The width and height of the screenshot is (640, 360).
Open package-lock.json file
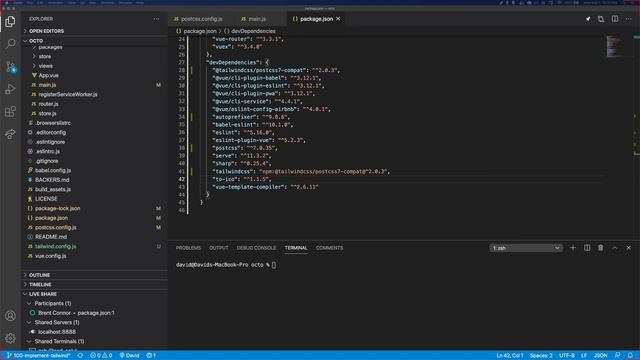tap(58, 209)
